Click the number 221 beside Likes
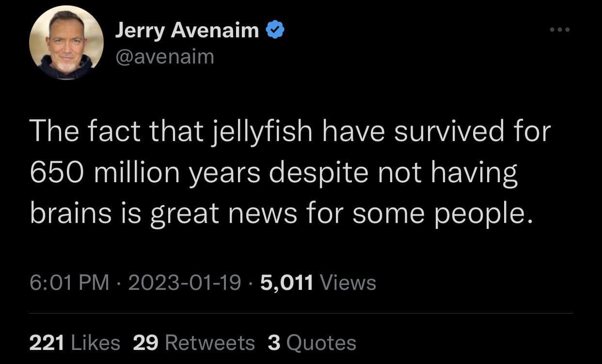602x364 pixels. 47,343
